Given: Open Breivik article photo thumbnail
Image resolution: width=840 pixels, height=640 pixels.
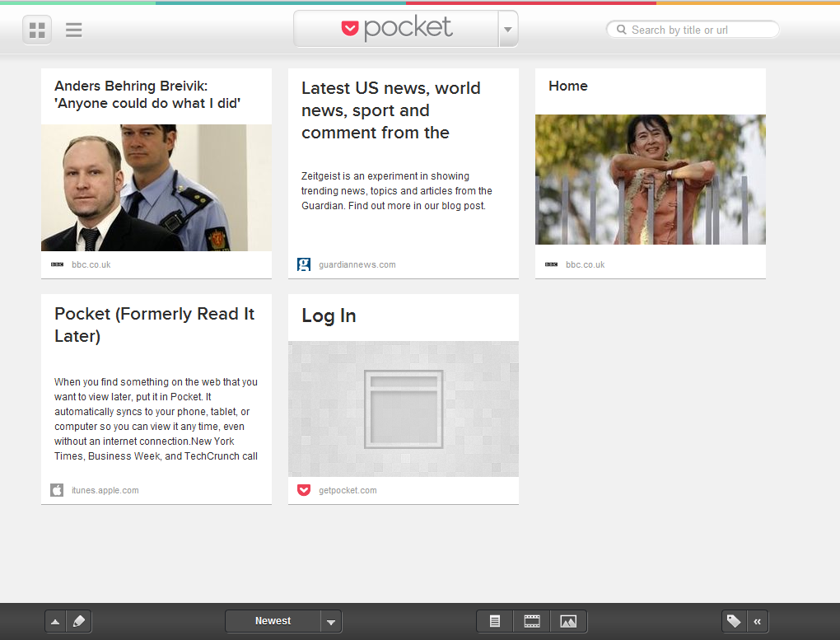Looking at the screenshot, I should pyautogui.click(x=156, y=188).
